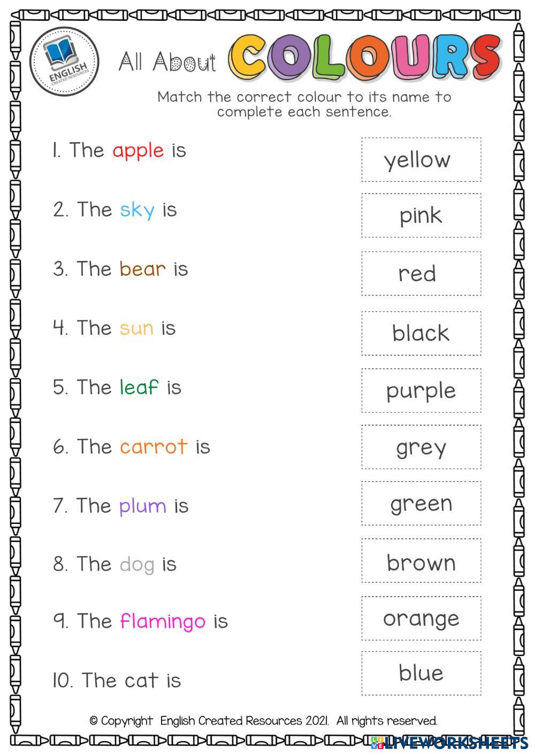This screenshot has width=535, height=756.
Task: Choose the 'blue' answer box
Action: [421, 673]
